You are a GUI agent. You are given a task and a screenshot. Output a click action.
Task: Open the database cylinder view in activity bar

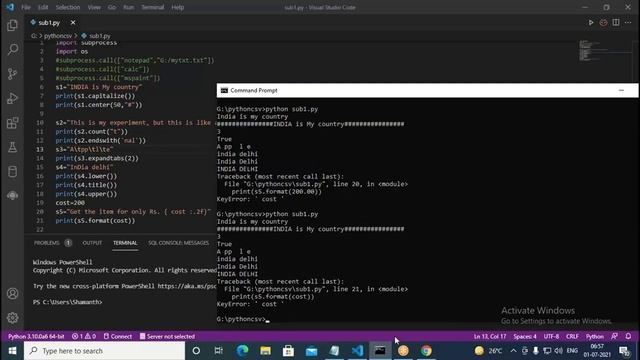(x=12, y=171)
